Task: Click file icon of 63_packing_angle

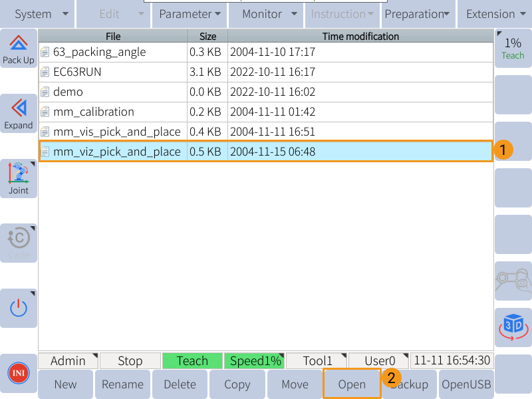Action: click(x=45, y=52)
